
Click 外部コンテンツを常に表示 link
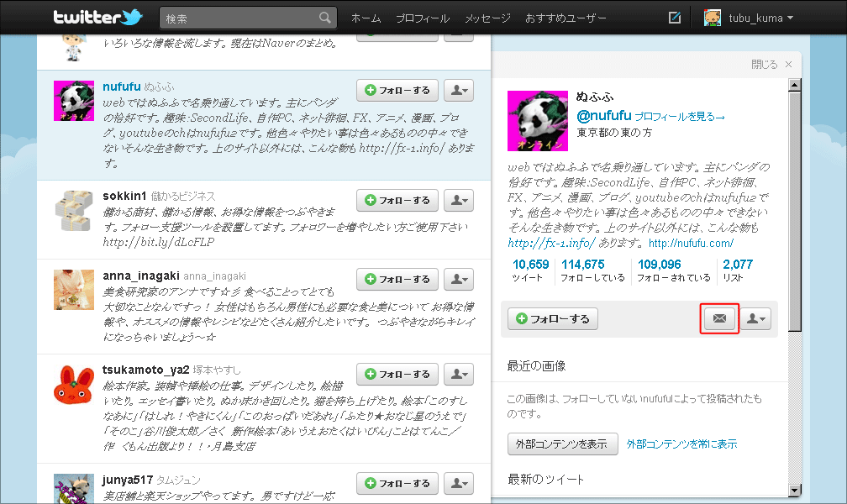(x=681, y=444)
